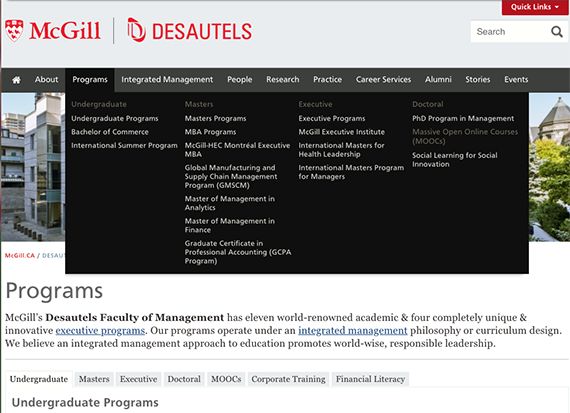The height and width of the screenshot is (413, 570).
Task: Click Undergraduate heading in dropdown menu
Action: [99, 104]
